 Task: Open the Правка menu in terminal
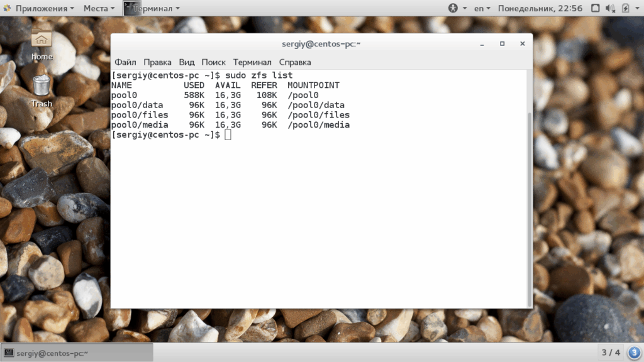pyautogui.click(x=157, y=62)
